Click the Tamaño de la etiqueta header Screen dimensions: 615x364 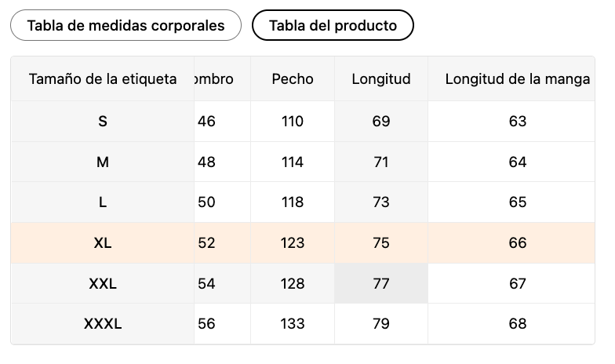pyautogui.click(x=103, y=78)
